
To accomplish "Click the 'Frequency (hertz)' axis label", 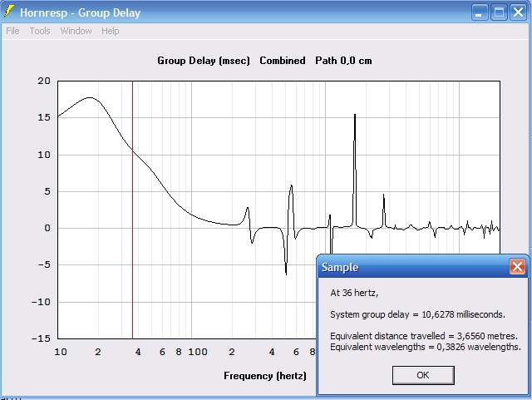I will 265,376.
